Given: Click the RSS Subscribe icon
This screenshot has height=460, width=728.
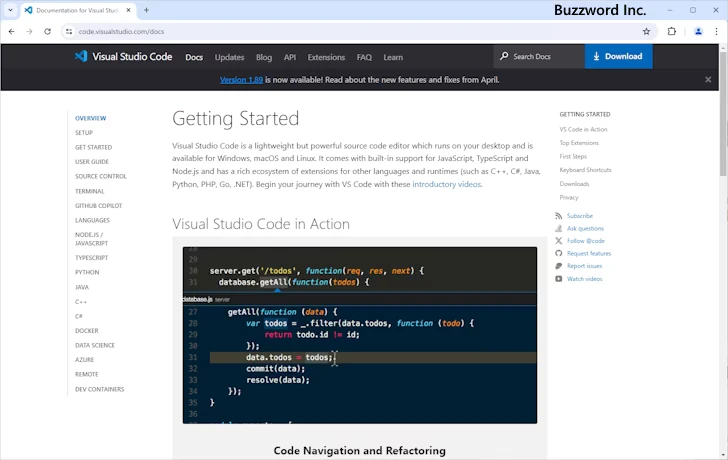Looking at the screenshot, I should (x=559, y=216).
